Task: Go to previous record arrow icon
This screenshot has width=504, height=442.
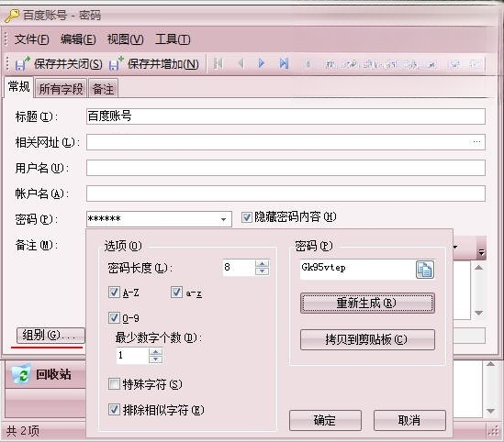Action: pyautogui.click(x=241, y=63)
